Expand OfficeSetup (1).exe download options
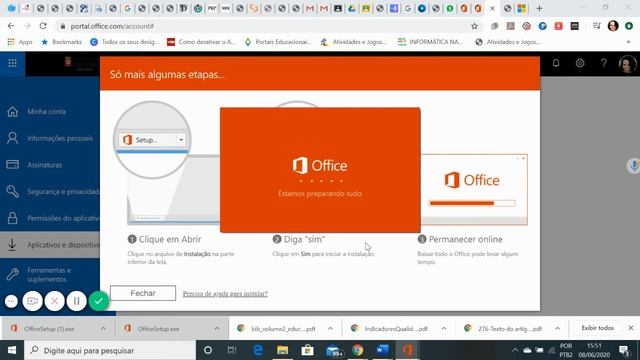Viewport: 640px width, 360px height. 103,328
